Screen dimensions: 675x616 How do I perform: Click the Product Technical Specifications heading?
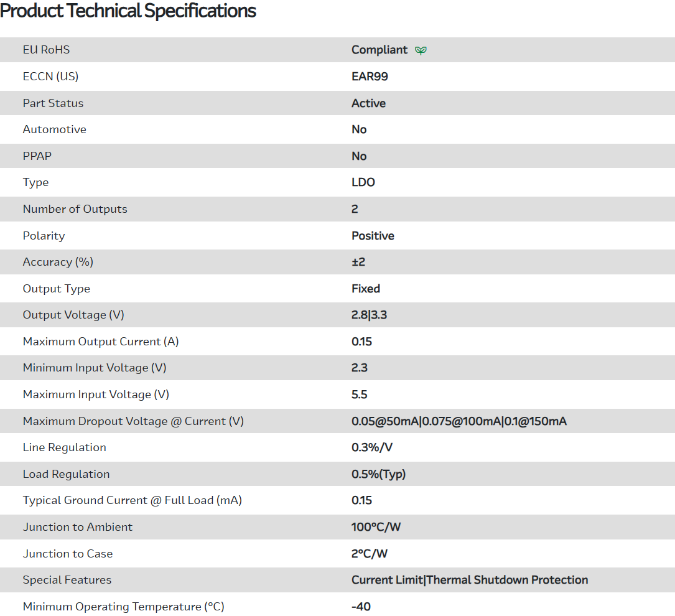point(128,11)
